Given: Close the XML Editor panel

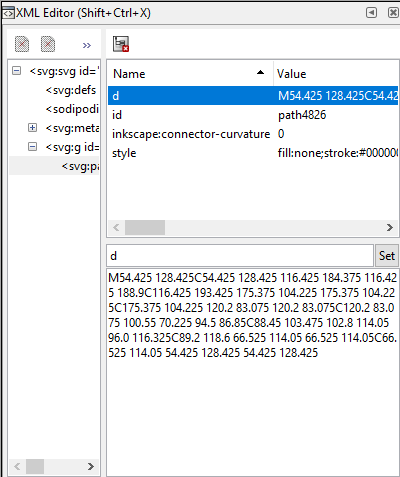Looking at the screenshot, I should coord(393,13).
